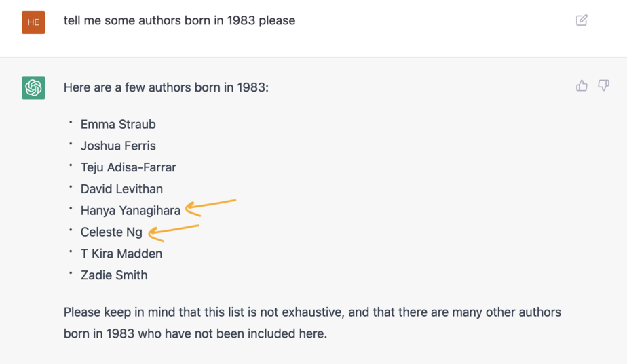Click the orange HE user avatar
627x364 pixels.
(33, 22)
